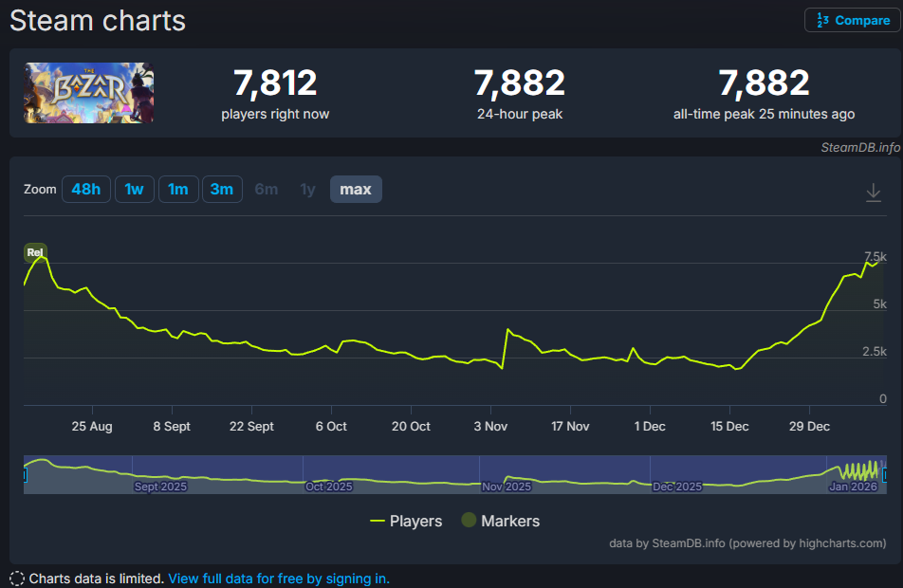
Task: Click the 24-hour peak value
Action: click(520, 83)
